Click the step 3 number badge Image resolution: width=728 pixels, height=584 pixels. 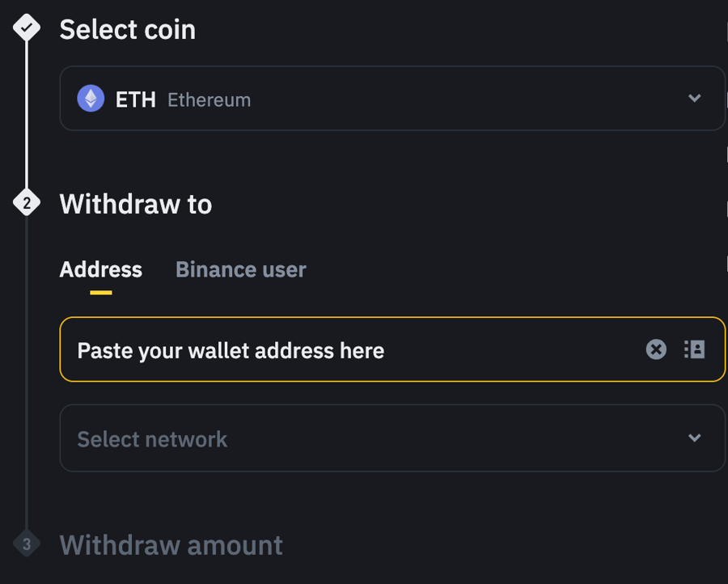pos(27,544)
